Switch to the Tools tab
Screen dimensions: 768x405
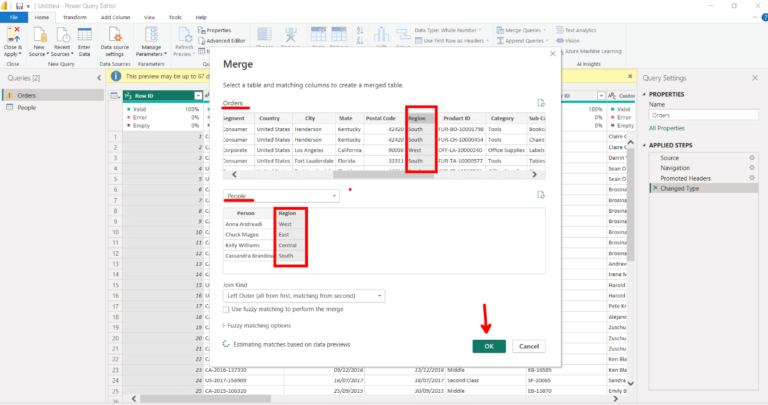[175, 17]
